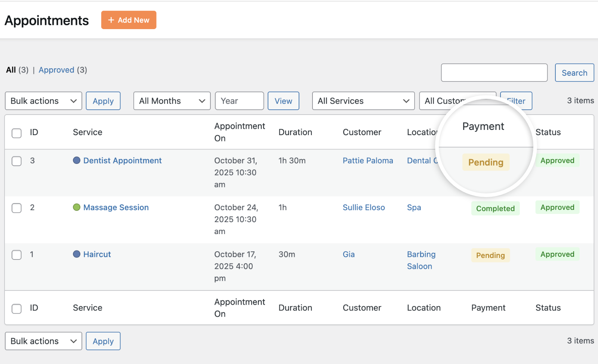Select the All appointments filter tab

[11, 70]
